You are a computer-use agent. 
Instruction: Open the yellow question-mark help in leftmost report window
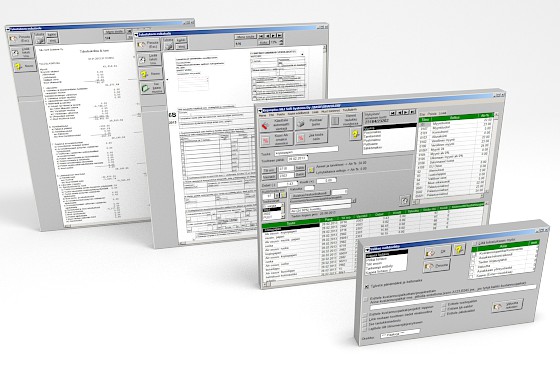24,66
